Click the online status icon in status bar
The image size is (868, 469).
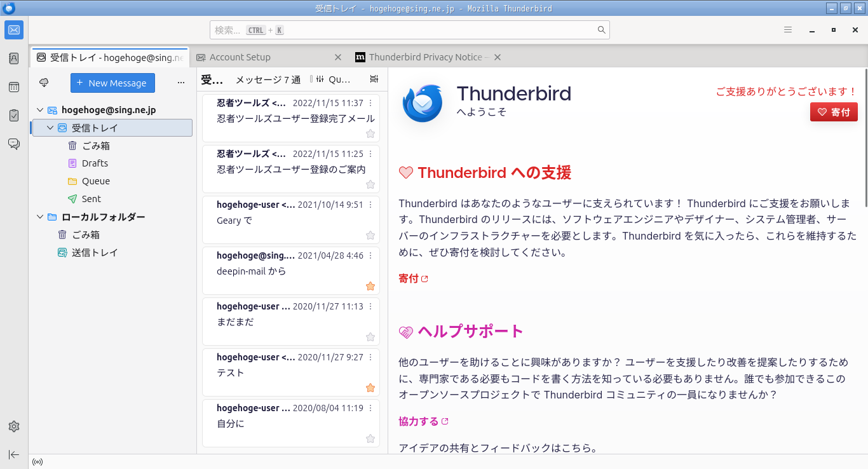(x=37, y=462)
